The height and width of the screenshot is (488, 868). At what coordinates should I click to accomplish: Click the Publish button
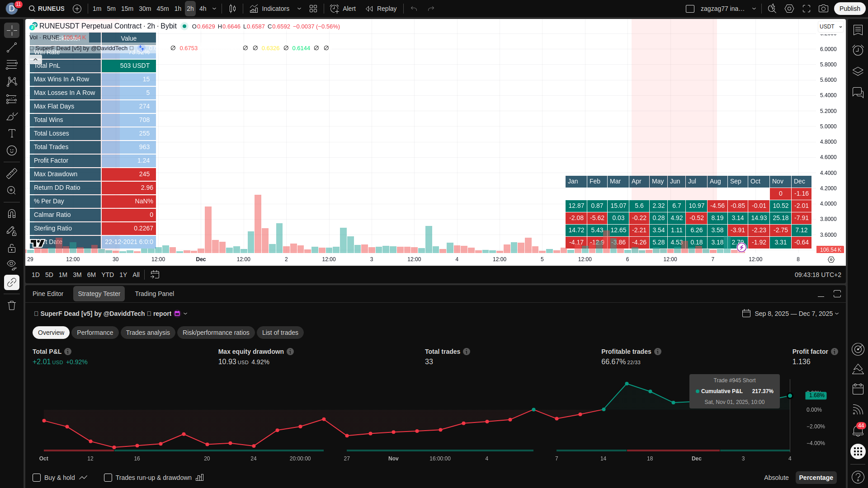click(x=849, y=9)
